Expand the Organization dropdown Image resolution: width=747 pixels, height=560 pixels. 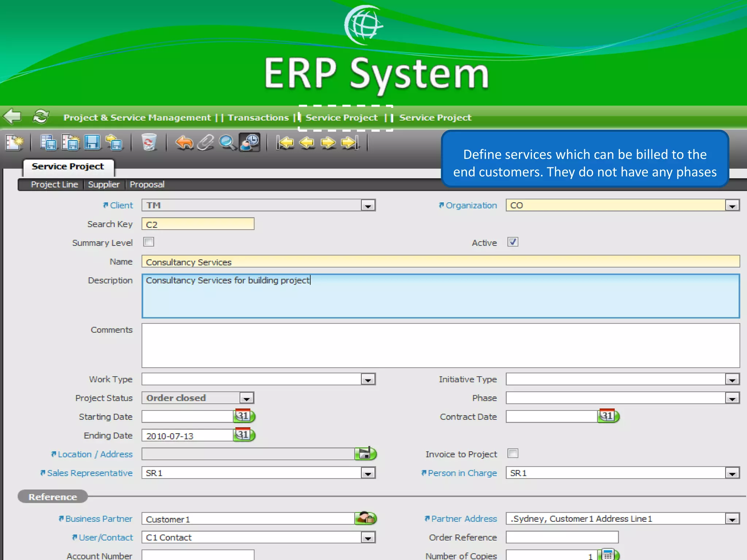coord(732,206)
